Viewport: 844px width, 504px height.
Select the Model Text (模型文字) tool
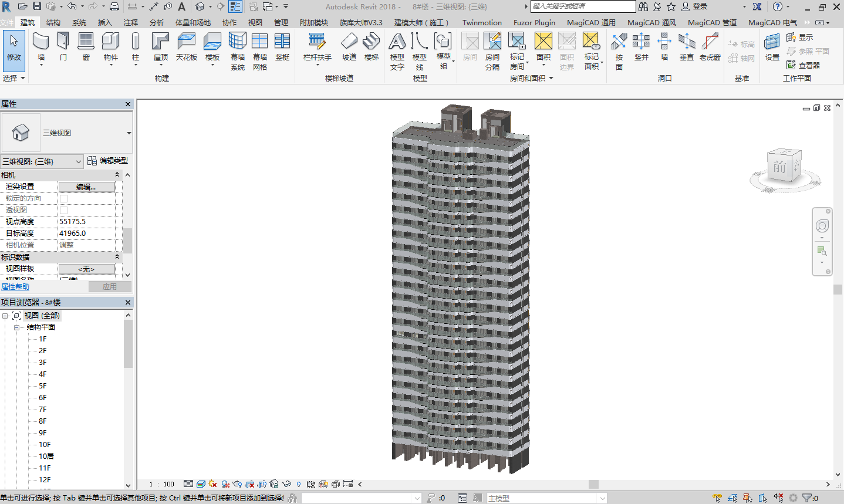click(x=397, y=51)
